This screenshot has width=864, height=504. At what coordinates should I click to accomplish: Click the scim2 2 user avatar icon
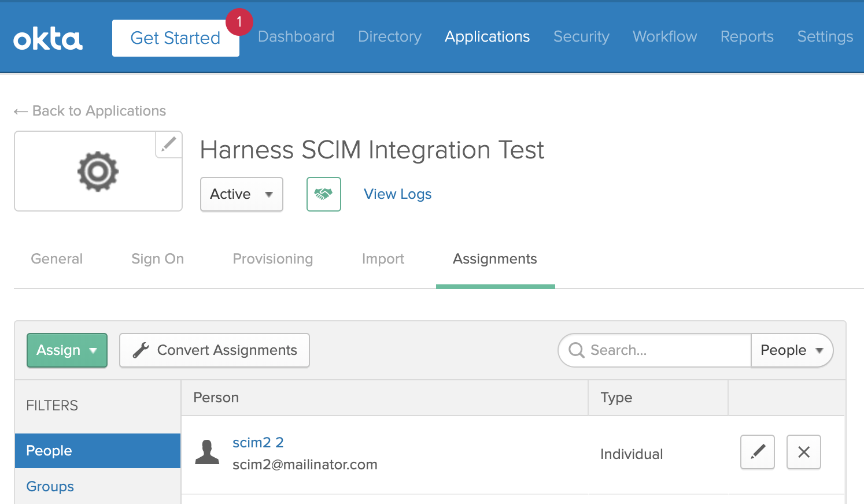(x=207, y=452)
